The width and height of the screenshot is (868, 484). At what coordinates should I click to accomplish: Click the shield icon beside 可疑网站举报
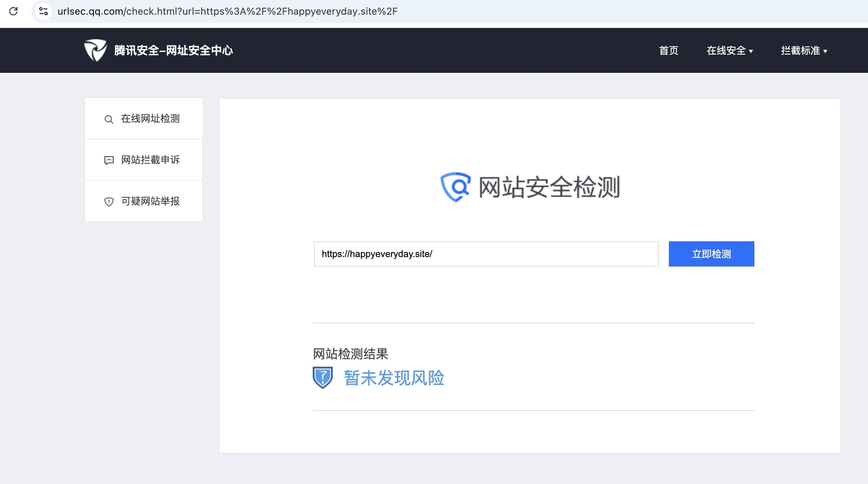109,202
